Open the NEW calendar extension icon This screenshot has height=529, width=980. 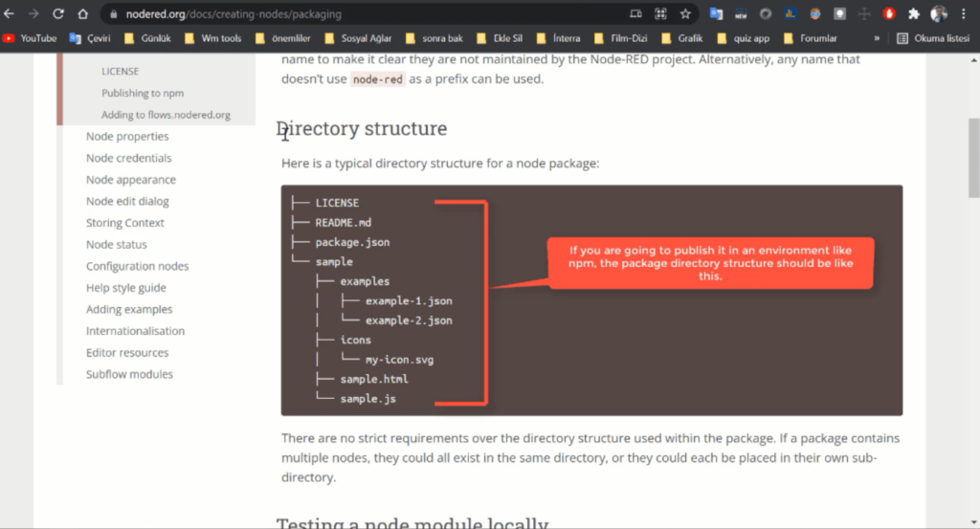(x=741, y=13)
